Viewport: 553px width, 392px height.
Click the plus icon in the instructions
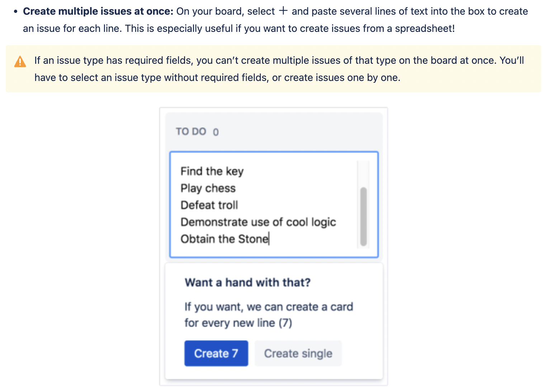(x=283, y=11)
